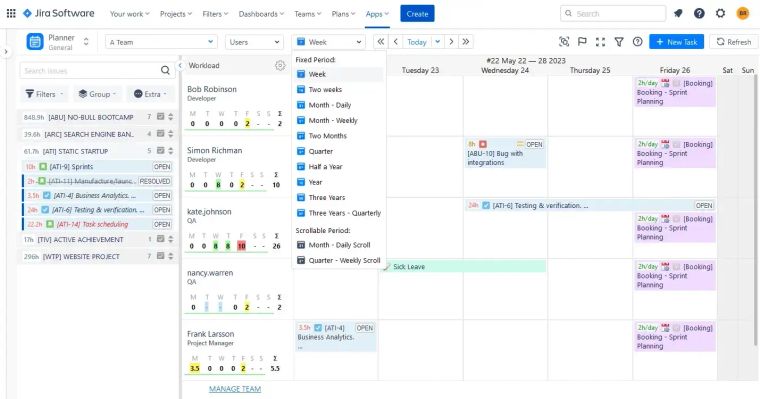
Task: Click Frank Larsson's ATI-4 Business Analytics card
Action: 335,337
